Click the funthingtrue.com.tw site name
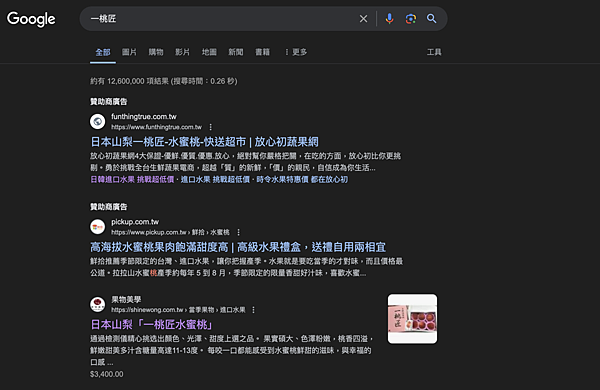 [x=144, y=116]
